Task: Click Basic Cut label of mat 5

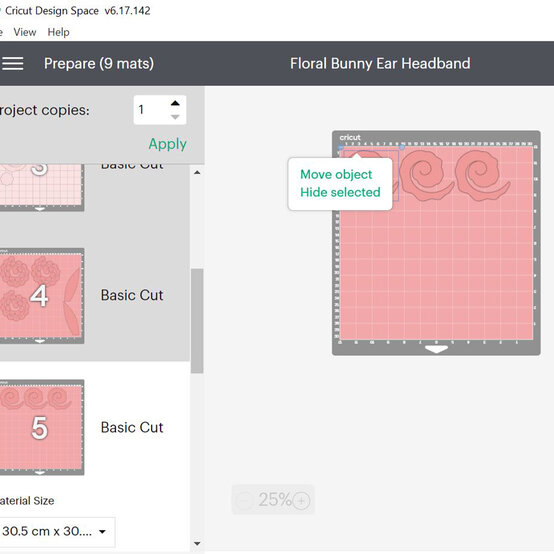Action: coord(132,428)
